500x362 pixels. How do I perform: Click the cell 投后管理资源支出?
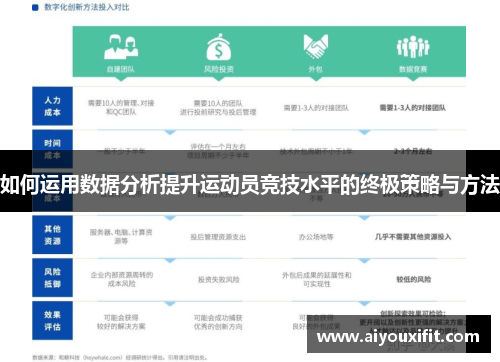pos(218,237)
